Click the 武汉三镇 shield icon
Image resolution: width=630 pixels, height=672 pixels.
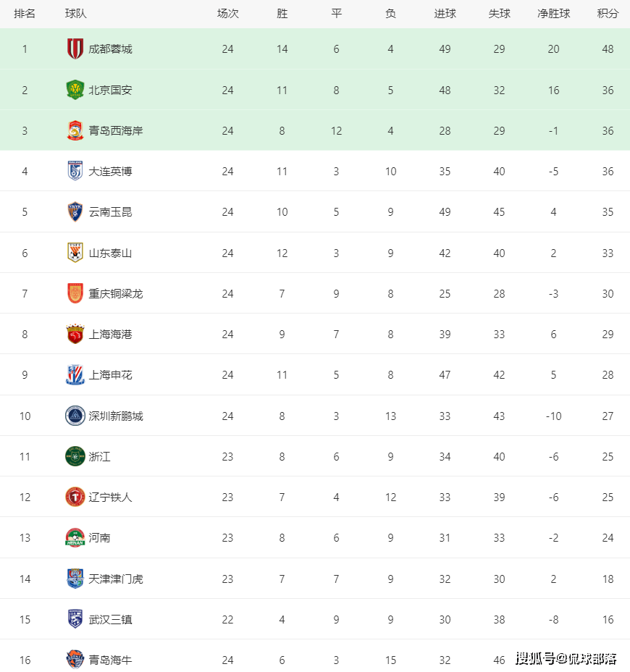point(75,619)
